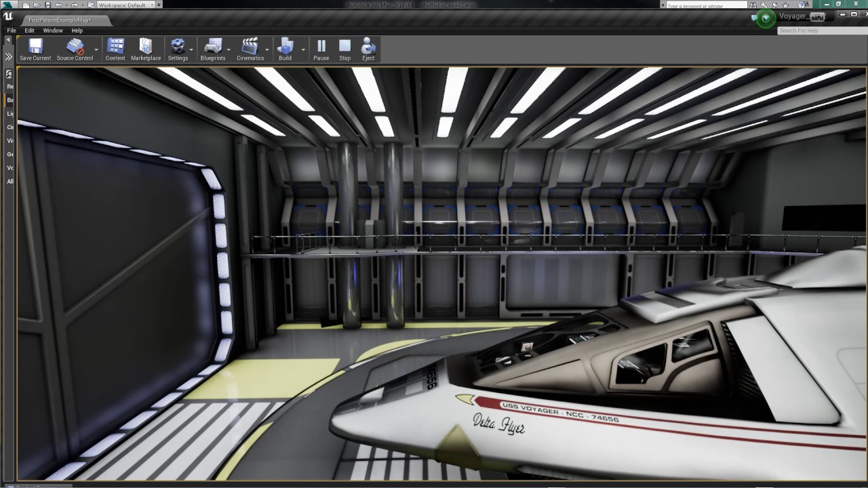Viewport: 868px width, 488px height.
Task: Select the Visual Effects category
Action: coord(9,141)
